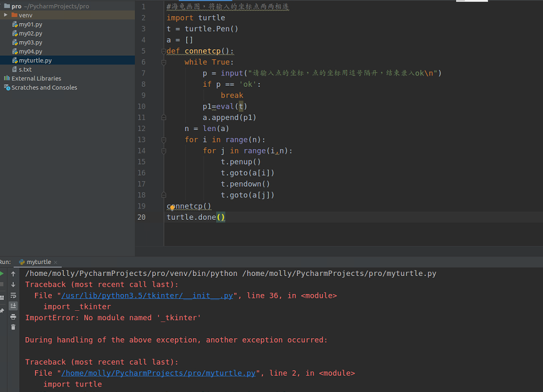The width and height of the screenshot is (543, 392).
Task: Place cursor on 'import turtle' line 2
Action: coord(196,17)
